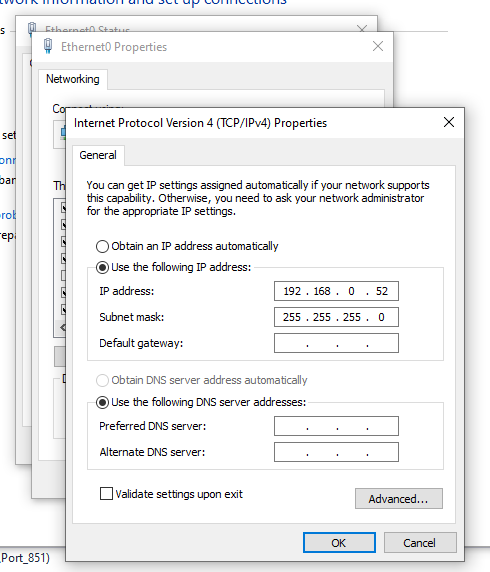Switch to the Networking tab
This screenshot has height=572, width=490.
[x=73, y=79]
